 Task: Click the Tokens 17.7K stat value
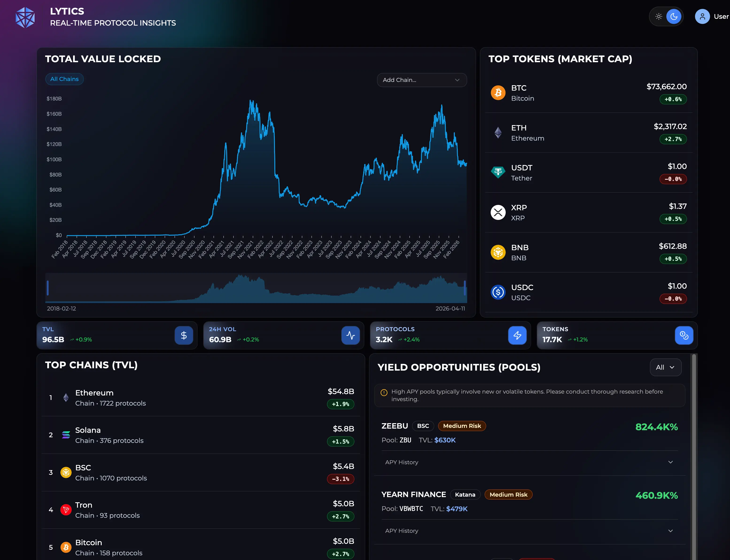coord(552,340)
